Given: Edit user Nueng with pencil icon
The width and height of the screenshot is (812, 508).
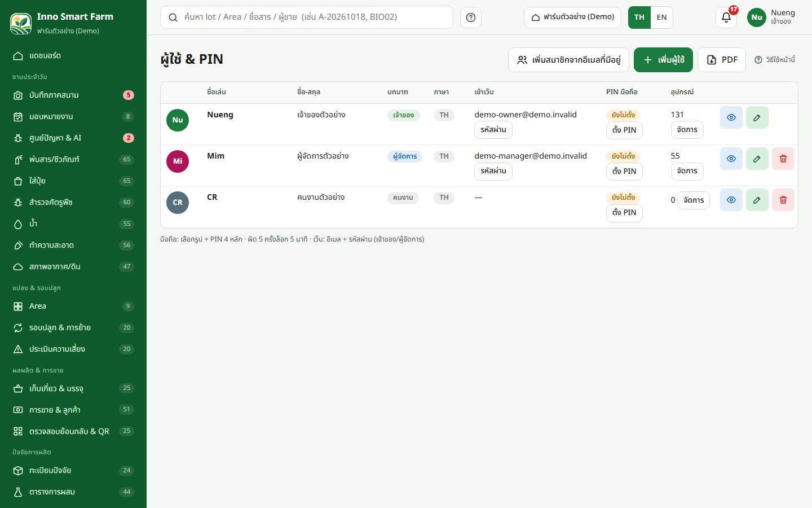Looking at the screenshot, I should tap(757, 117).
